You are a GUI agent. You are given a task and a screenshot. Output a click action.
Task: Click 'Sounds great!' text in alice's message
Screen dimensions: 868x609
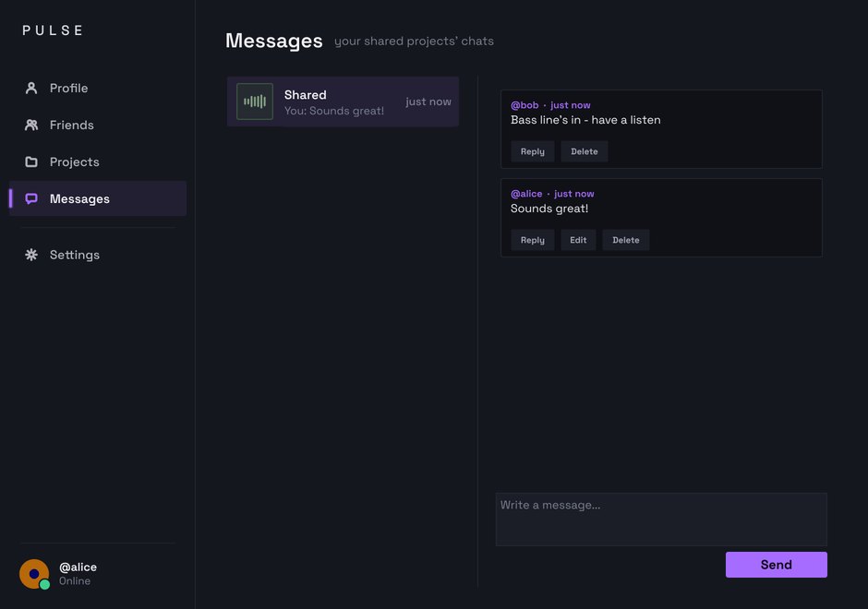click(x=549, y=209)
